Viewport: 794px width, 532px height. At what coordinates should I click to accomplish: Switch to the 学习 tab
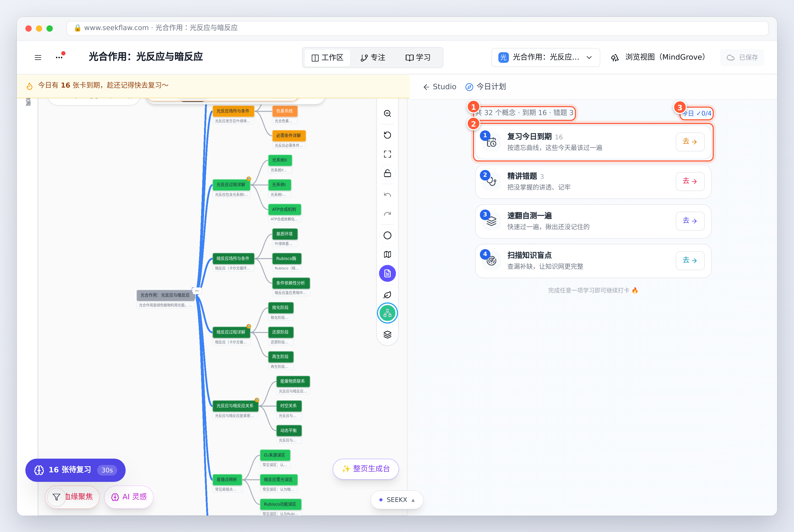[x=418, y=58]
